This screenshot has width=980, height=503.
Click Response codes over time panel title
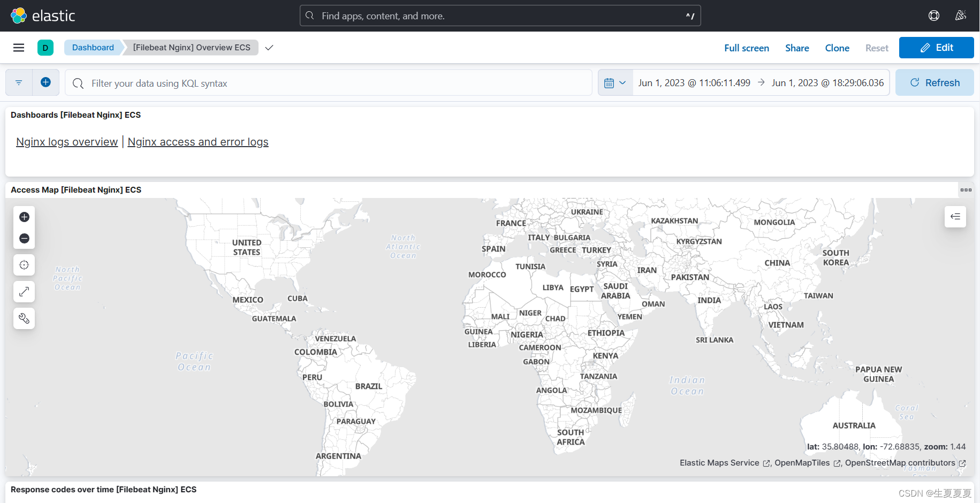pyautogui.click(x=103, y=490)
